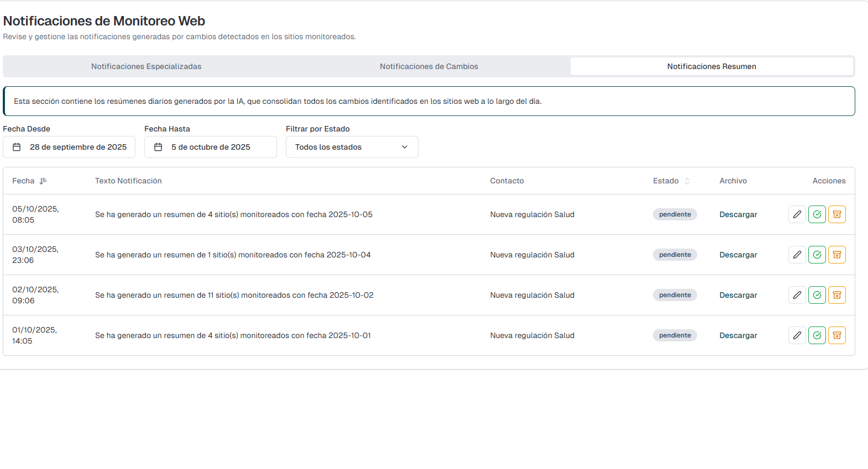Archive the 05/10/2025 08:05 notification
Image resolution: width=868 pixels, height=469 pixels.
836,214
